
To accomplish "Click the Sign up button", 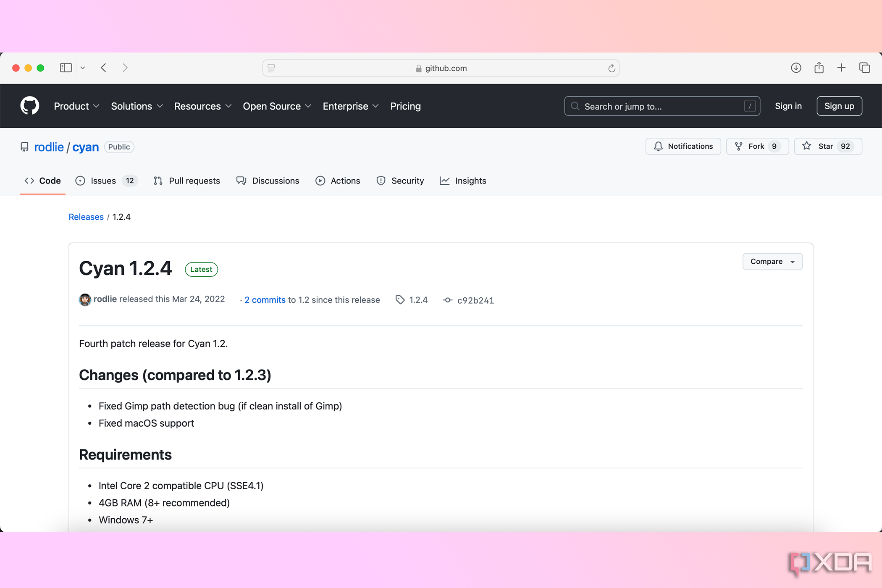I will point(839,106).
